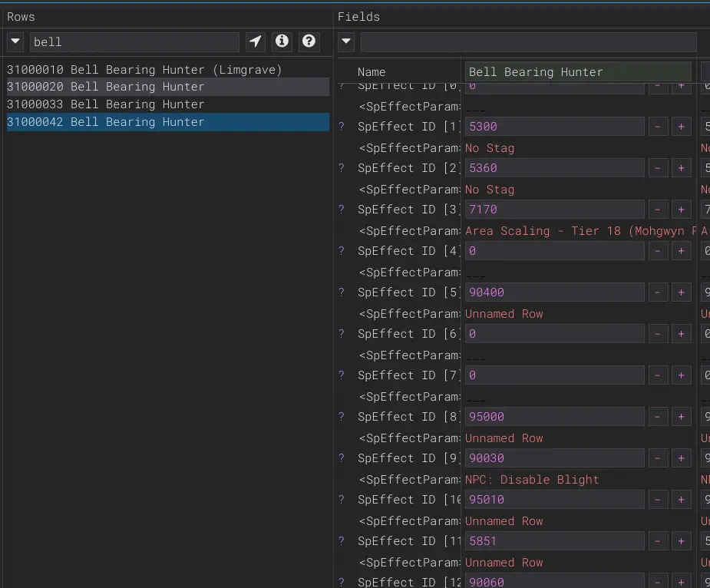Viewport: 710px width, 588px height.
Task: Open the question mark help icon in Rows
Action: [309, 41]
